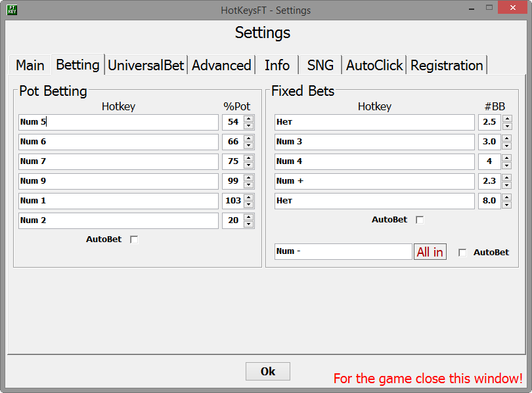The height and width of the screenshot is (393, 532).
Task: Open the AutoClick tab
Action: point(374,65)
